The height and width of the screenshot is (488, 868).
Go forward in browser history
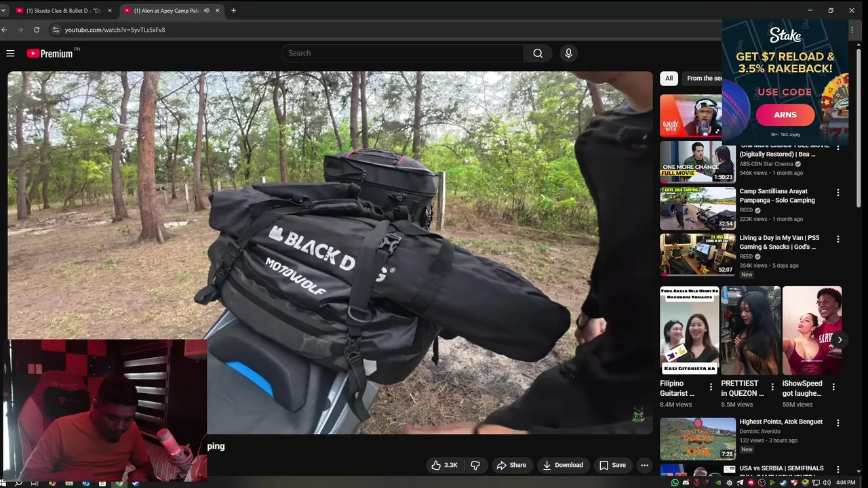pyautogui.click(x=20, y=30)
